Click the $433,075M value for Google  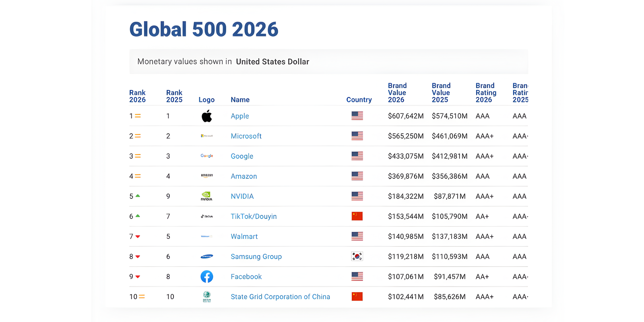[406, 156]
